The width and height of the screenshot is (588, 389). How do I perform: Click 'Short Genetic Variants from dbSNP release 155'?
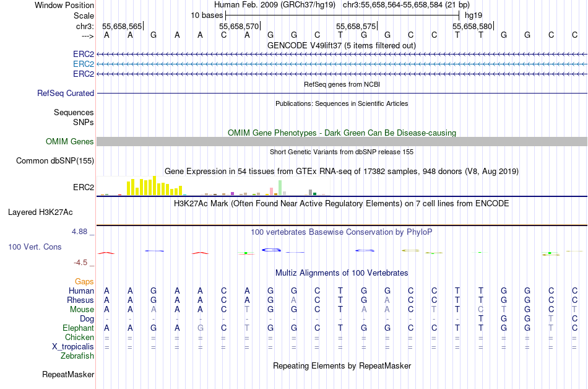[342, 152]
